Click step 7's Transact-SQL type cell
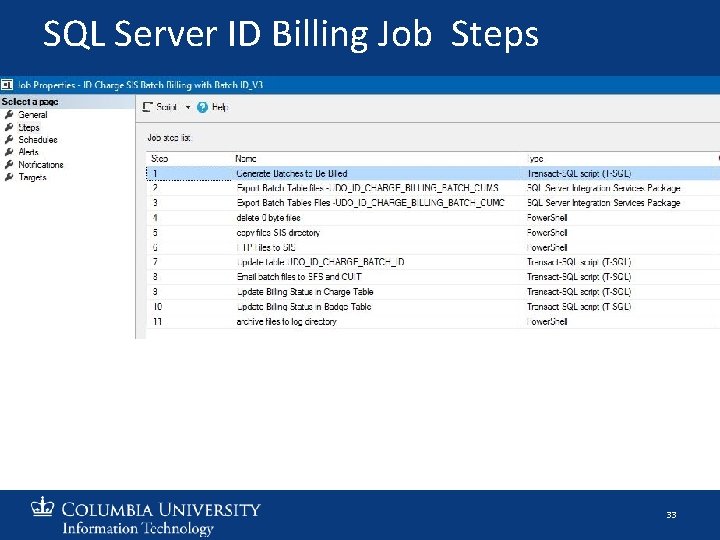The width and height of the screenshot is (720, 540). click(x=579, y=262)
